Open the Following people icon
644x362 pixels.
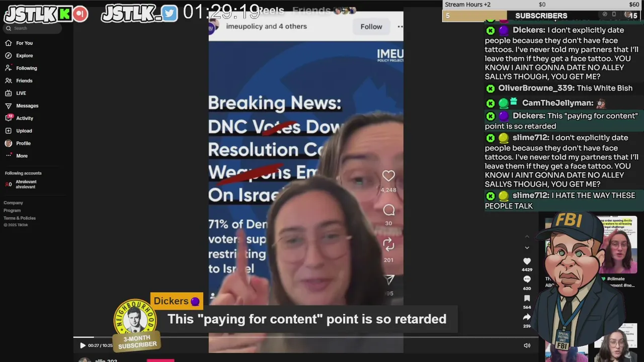[x=8, y=68]
